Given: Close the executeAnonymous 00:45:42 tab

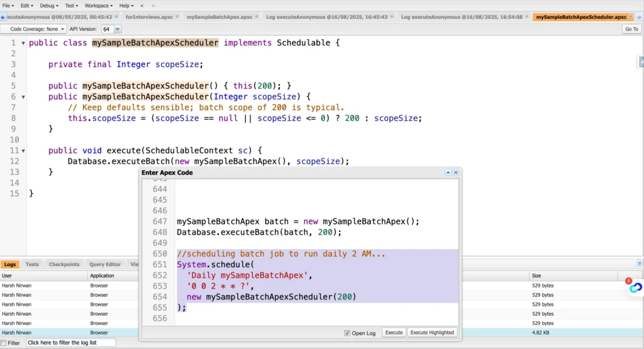Looking at the screenshot, I should (116, 17).
